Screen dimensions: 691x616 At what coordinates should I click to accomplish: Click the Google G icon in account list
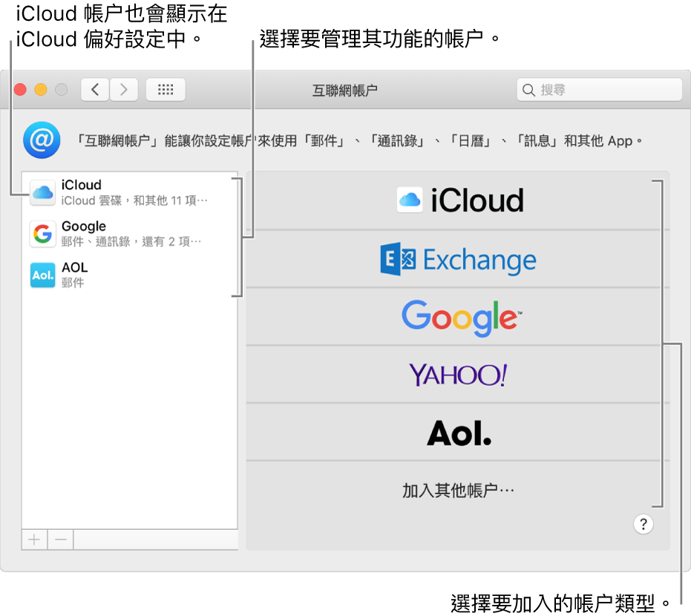pyautogui.click(x=43, y=234)
